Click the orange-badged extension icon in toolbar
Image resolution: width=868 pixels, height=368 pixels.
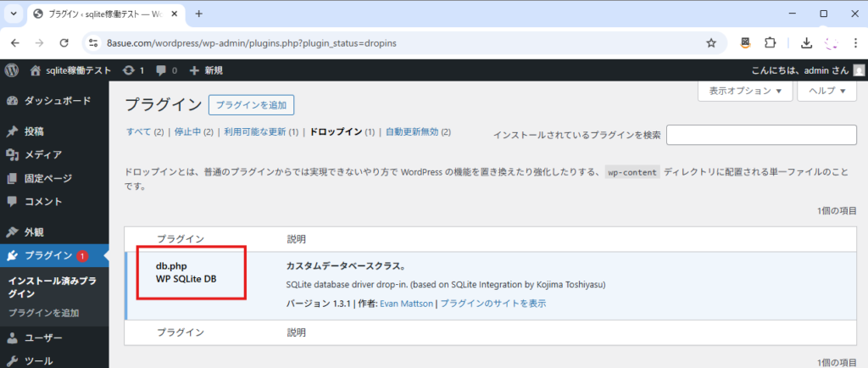(746, 43)
